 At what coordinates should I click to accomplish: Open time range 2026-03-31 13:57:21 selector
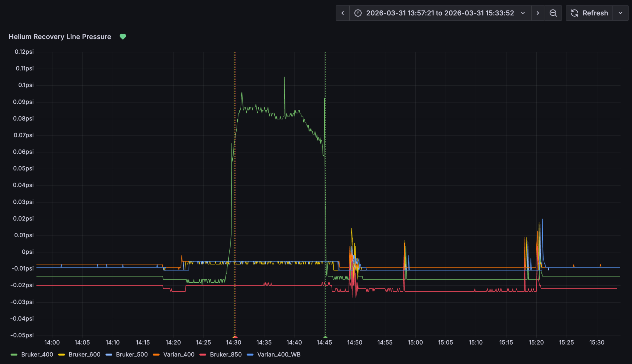tap(440, 13)
